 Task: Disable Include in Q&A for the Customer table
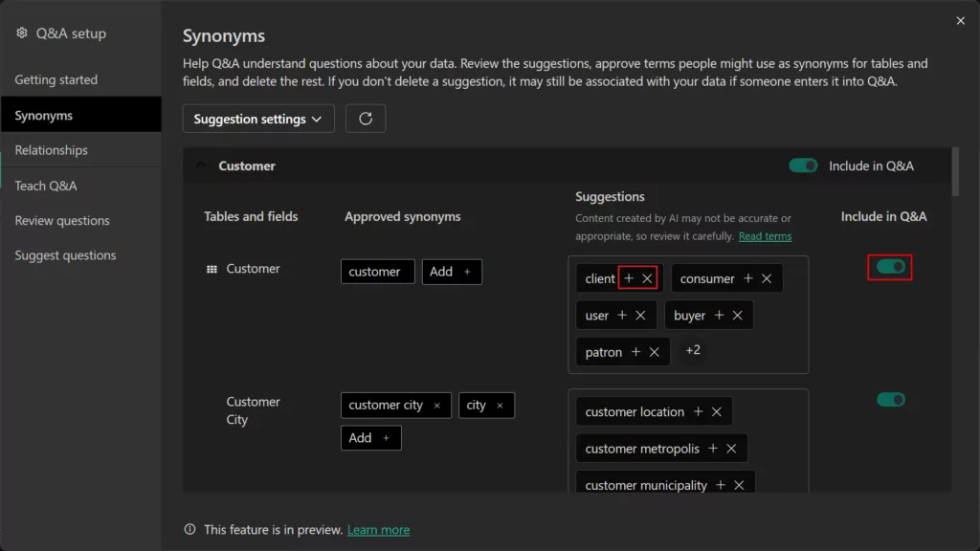coord(889,269)
